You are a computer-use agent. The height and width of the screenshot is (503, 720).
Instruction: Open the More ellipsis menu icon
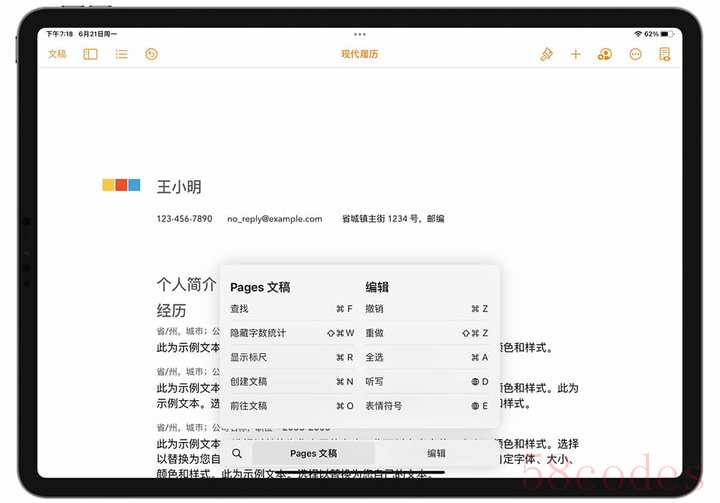click(635, 55)
